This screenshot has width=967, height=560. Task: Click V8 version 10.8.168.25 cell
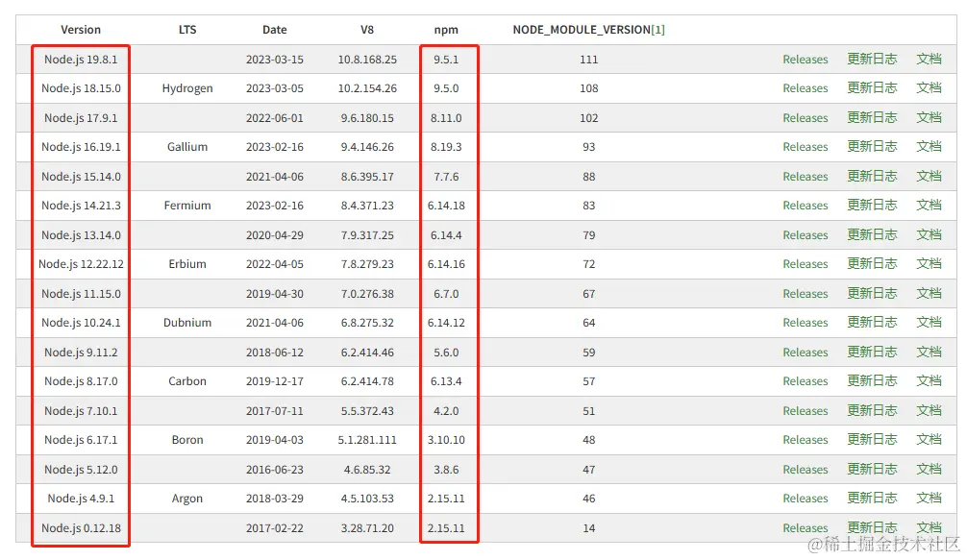(367, 60)
